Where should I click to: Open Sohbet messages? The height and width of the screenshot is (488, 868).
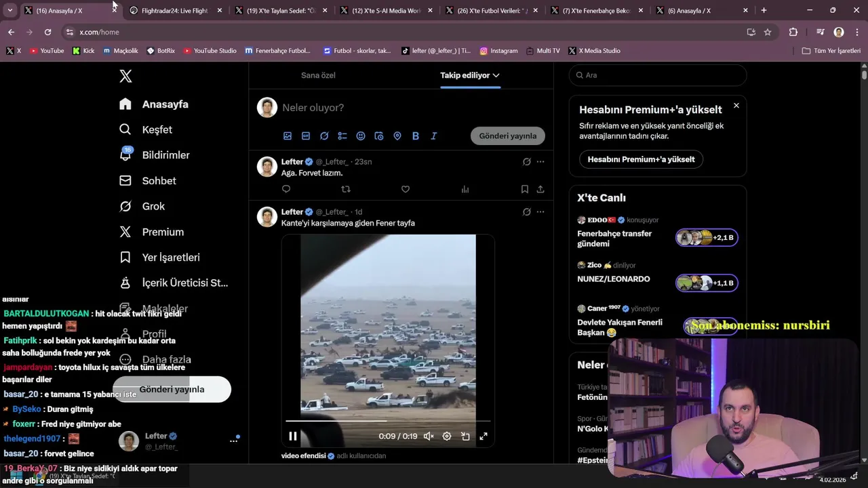coord(148,181)
